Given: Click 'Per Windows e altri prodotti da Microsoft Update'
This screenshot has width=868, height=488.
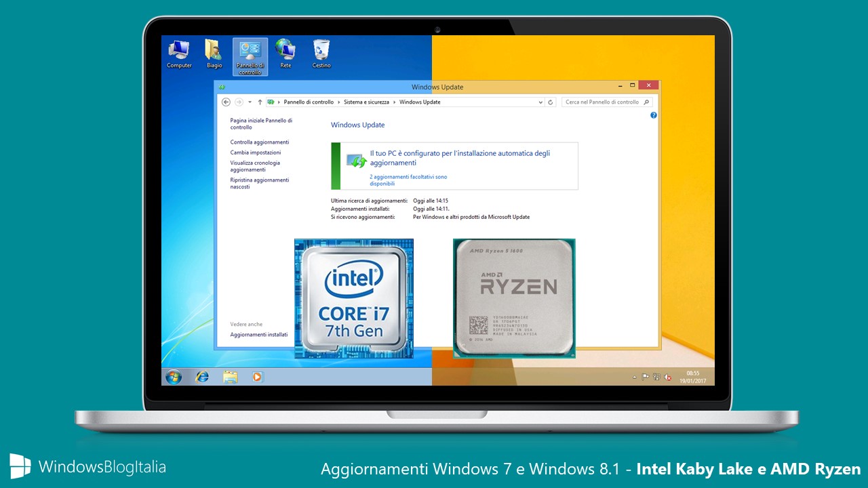Looking at the screenshot, I should click(471, 217).
